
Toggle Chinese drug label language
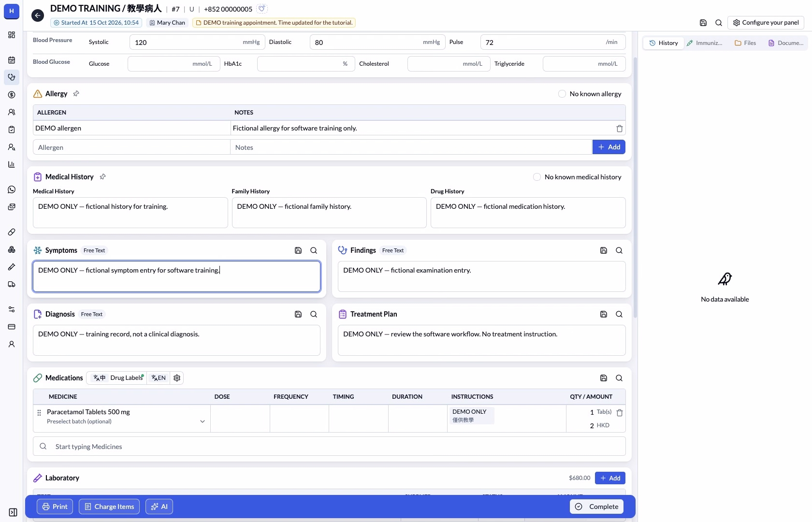pyautogui.click(x=99, y=378)
